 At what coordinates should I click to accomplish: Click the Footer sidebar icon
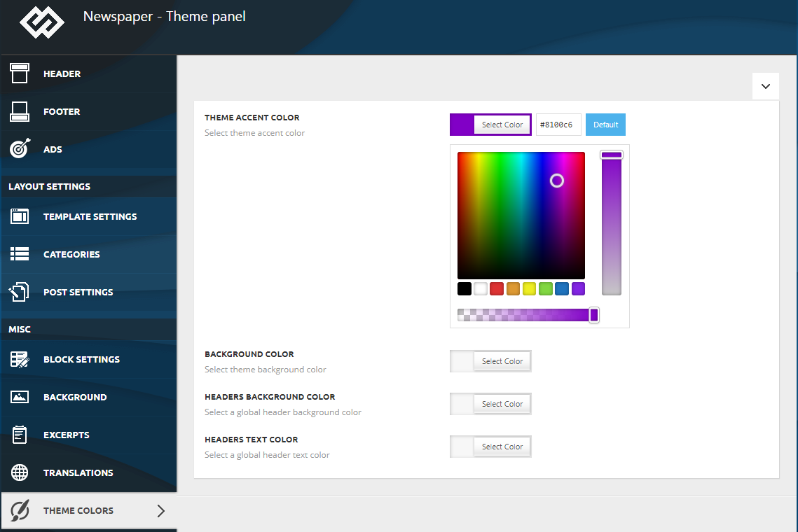pos(20,111)
